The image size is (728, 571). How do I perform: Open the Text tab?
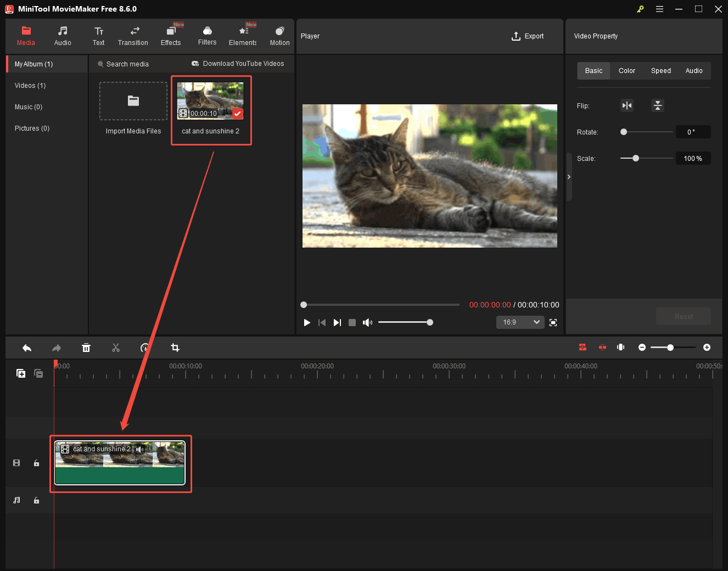(x=99, y=36)
